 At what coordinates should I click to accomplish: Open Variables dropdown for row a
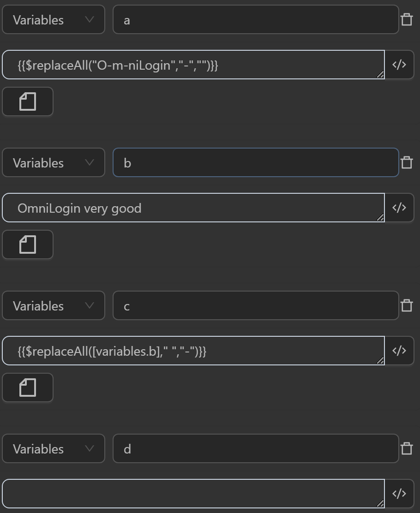[x=54, y=19]
